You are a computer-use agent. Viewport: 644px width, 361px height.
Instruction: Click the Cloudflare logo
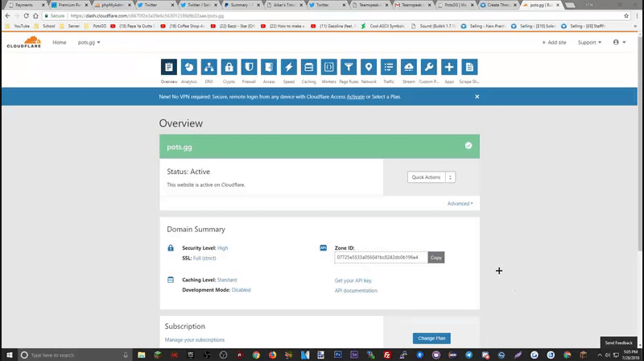pos(24,42)
